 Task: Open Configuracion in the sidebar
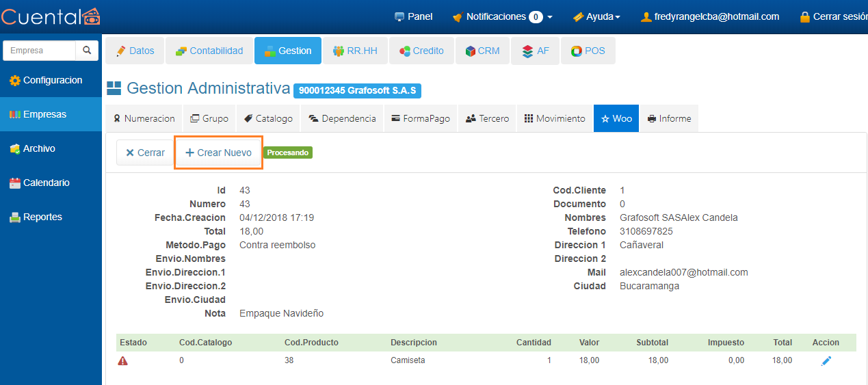click(46, 81)
